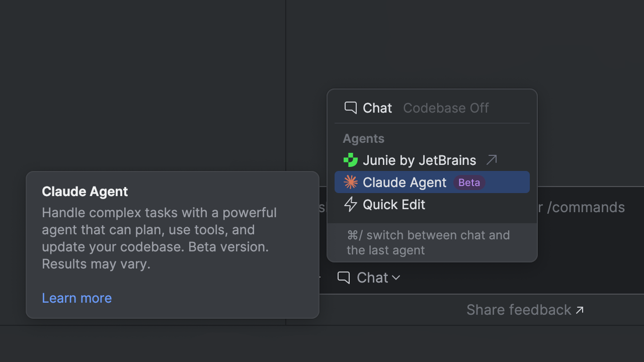Toggle the Codebase Off setting
644x362 pixels.
(446, 108)
